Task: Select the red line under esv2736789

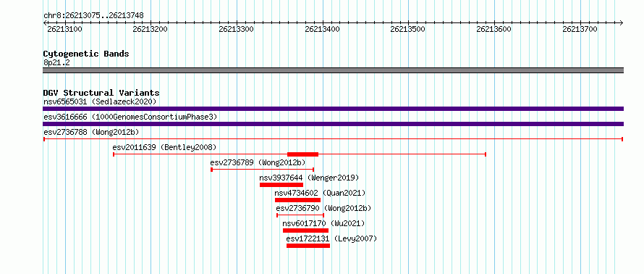Action: pos(263,170)
